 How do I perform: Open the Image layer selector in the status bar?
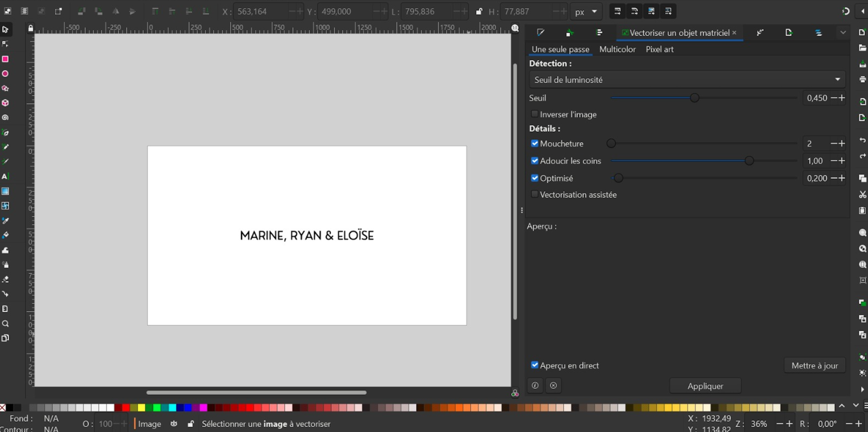click(149, 424)
